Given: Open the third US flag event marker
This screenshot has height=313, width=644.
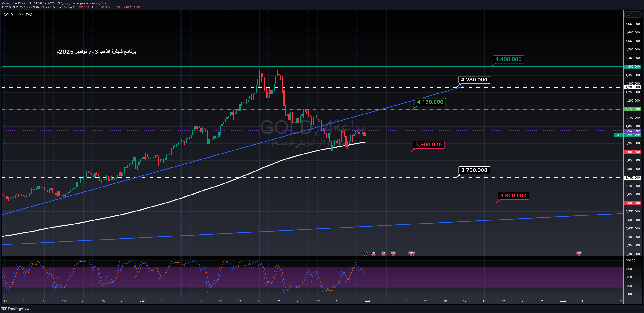Looking at the screenshot, I should [x=393, y=253].
